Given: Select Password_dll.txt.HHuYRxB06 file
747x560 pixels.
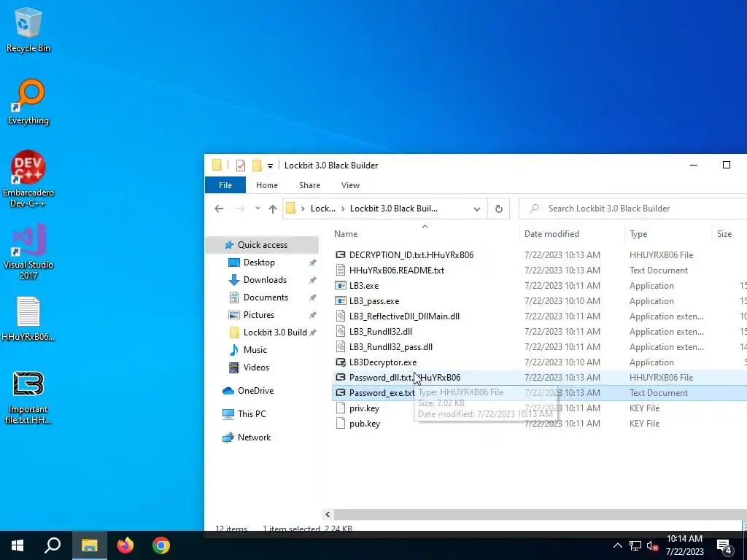Looking at the screenshot, I should click(404, 378).
